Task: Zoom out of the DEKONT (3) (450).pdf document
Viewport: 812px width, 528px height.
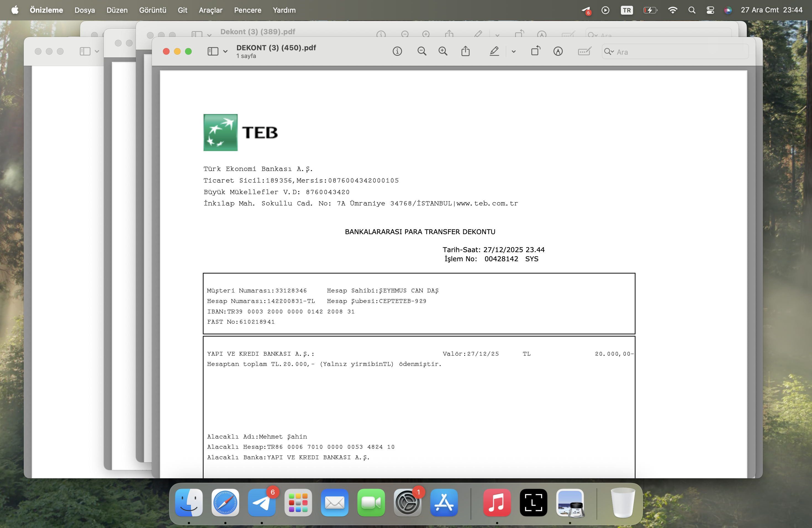Action: pyautogui.click(x=422, y=52)
